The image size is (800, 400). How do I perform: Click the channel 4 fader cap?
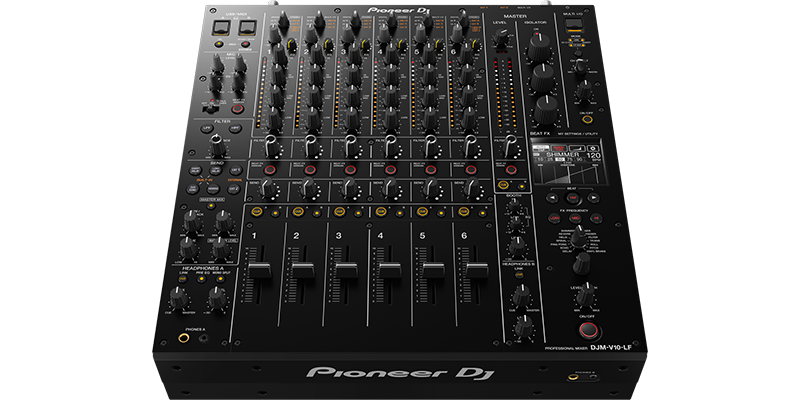coord(390,270)
